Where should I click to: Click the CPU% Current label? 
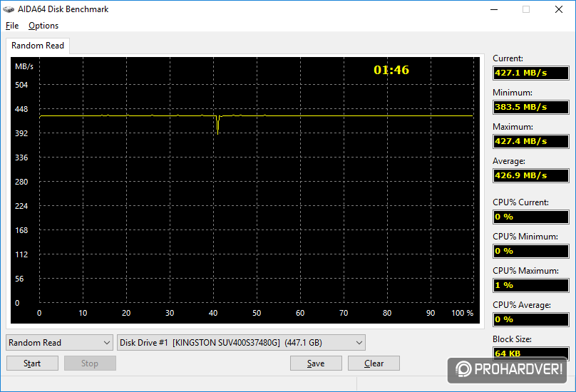520,202
